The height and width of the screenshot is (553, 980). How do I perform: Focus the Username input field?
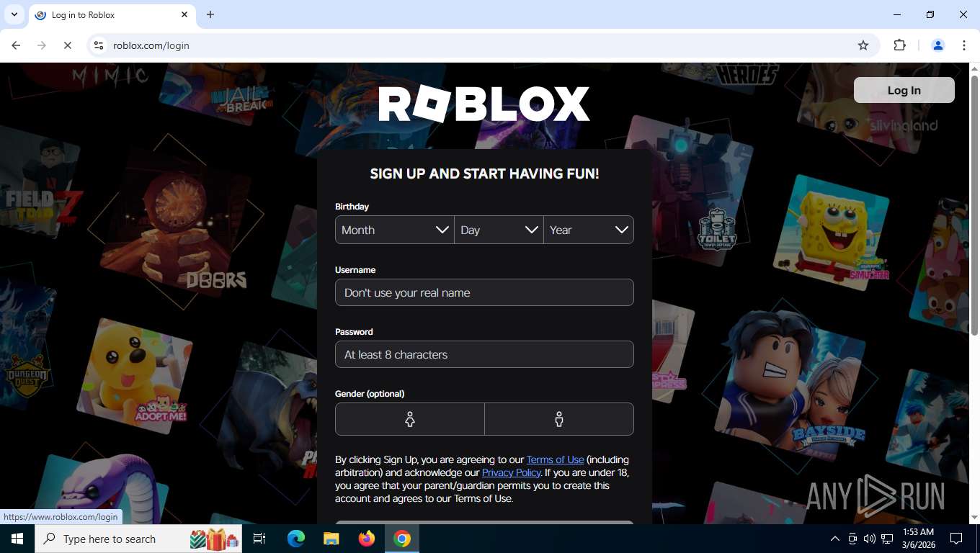[484, 292]
